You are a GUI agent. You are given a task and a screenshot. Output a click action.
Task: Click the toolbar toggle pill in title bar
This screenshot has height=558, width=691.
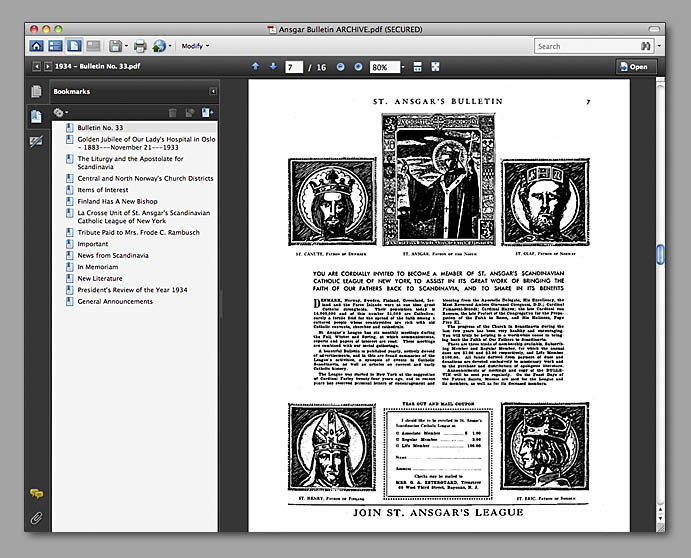pos(654,29)
